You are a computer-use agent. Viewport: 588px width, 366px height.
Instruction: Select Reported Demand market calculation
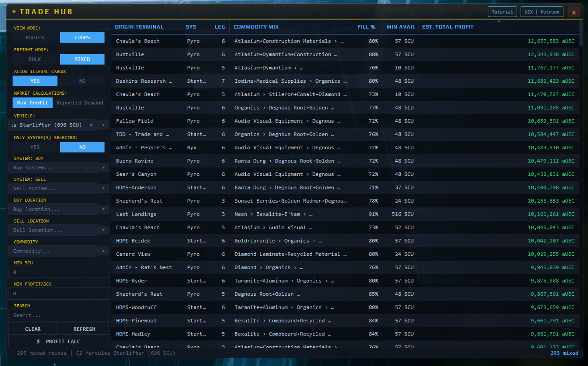[x=80, y=103]
